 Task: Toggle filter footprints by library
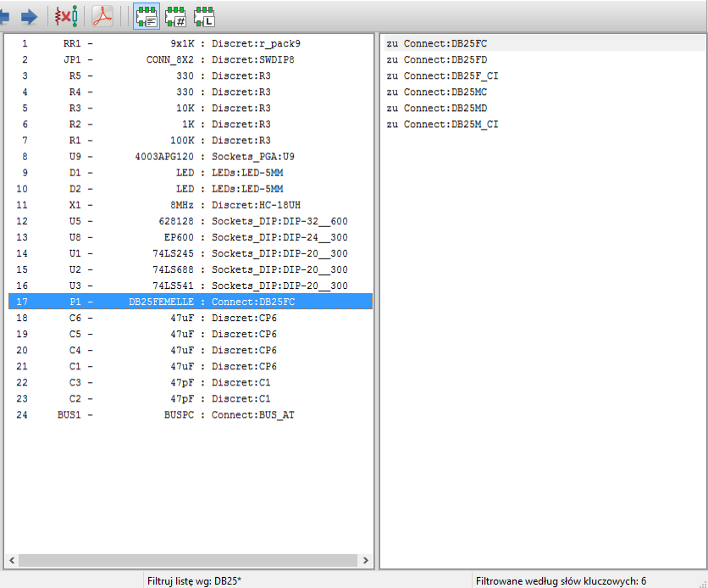point(204,16)
